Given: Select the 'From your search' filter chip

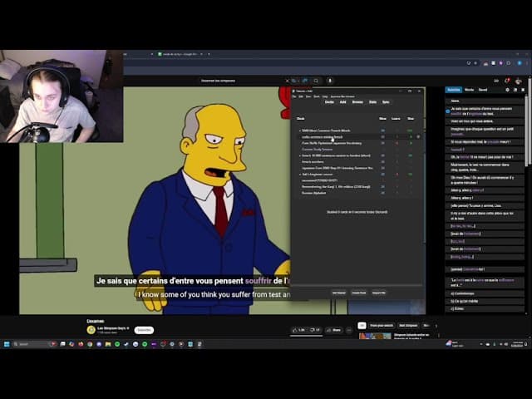Looking at the screenshot, I should [x=381, y=325].
